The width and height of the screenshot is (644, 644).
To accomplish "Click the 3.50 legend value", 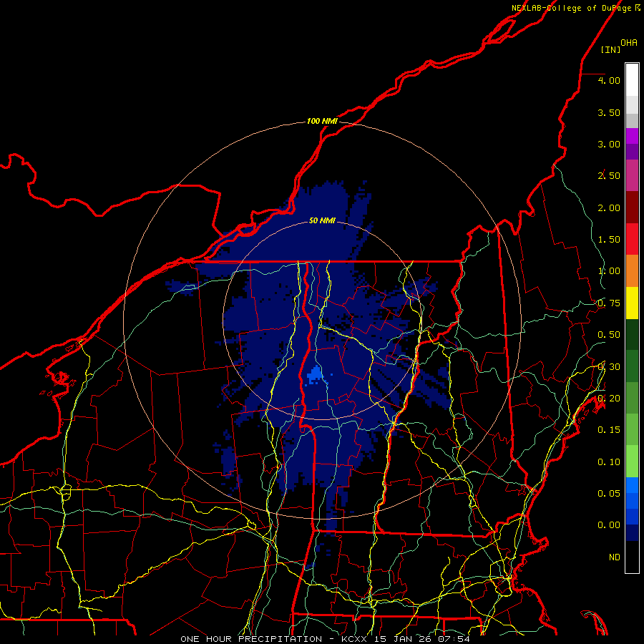I will 609,112.
